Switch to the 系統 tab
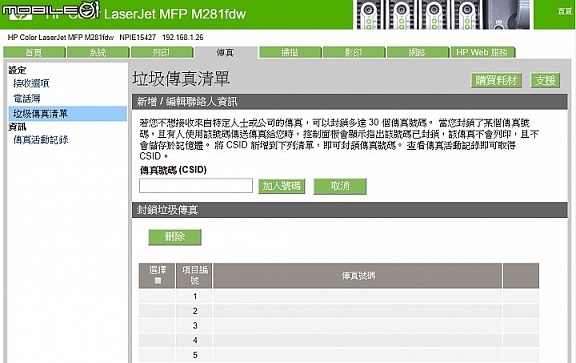This screenshot has height=363, width=576. point(98,52)
